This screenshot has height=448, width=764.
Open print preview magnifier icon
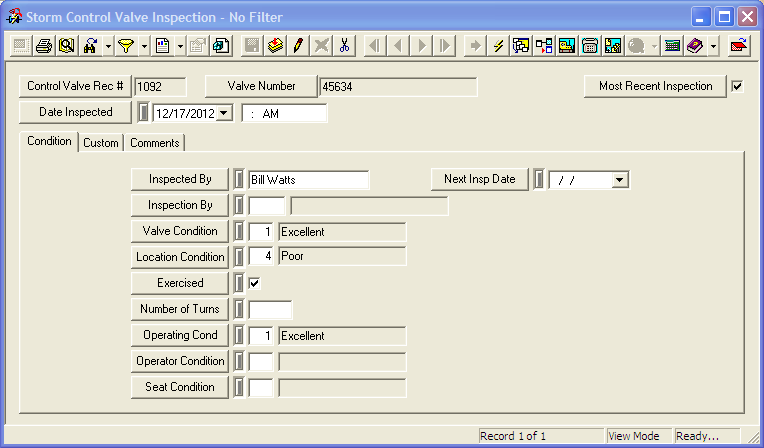coord(67,46)
